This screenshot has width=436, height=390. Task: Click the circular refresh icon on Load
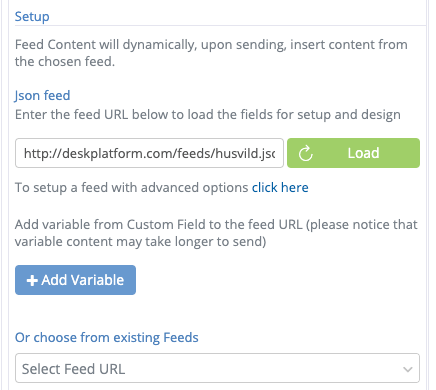click(x=305, y=153)
